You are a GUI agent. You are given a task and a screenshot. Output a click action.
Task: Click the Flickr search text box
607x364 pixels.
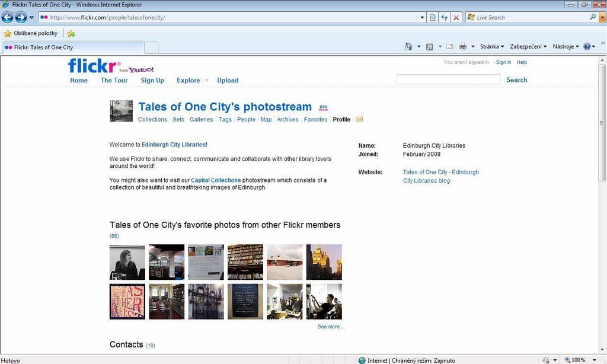tap(448, 80)
